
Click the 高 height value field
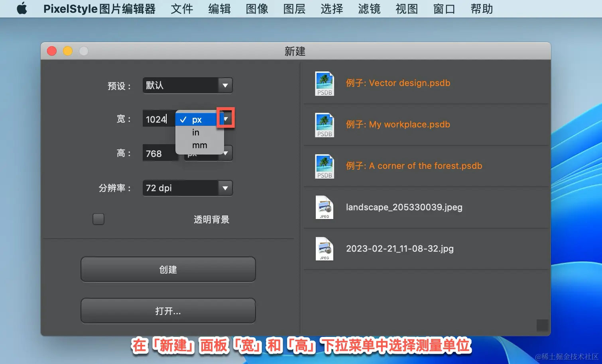coord(160,153)
